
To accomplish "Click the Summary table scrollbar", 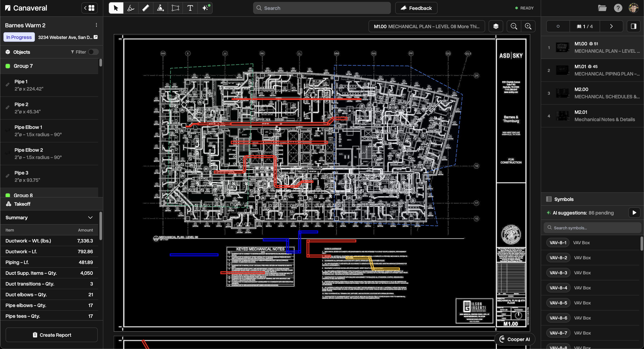I will tap(101, 226).
